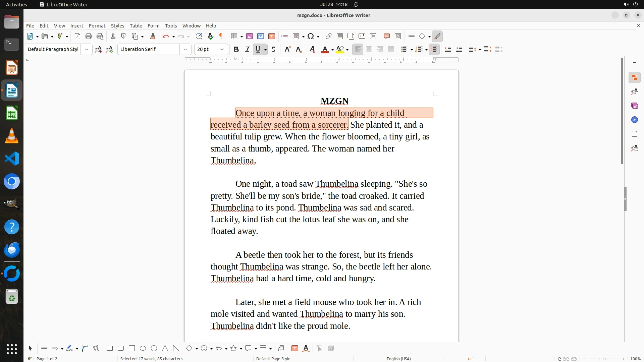Image resolution: width=644 pixels, height=362 pixels.
Task: Click Clone Formatting paintbrush icon
Action: pos(153,37)
